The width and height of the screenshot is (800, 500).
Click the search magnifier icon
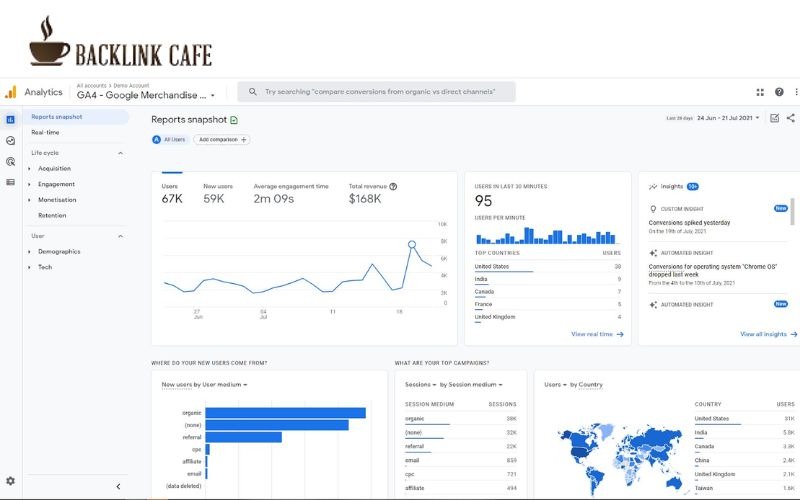pyautogui.click(x=253, y=92)
